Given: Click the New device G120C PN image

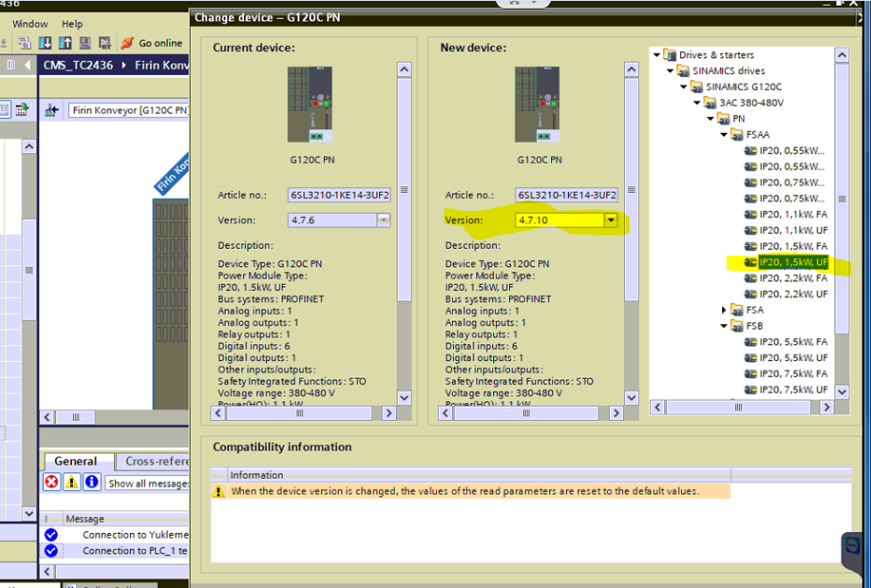Looking at the screenshot, I should pos(537,105).
